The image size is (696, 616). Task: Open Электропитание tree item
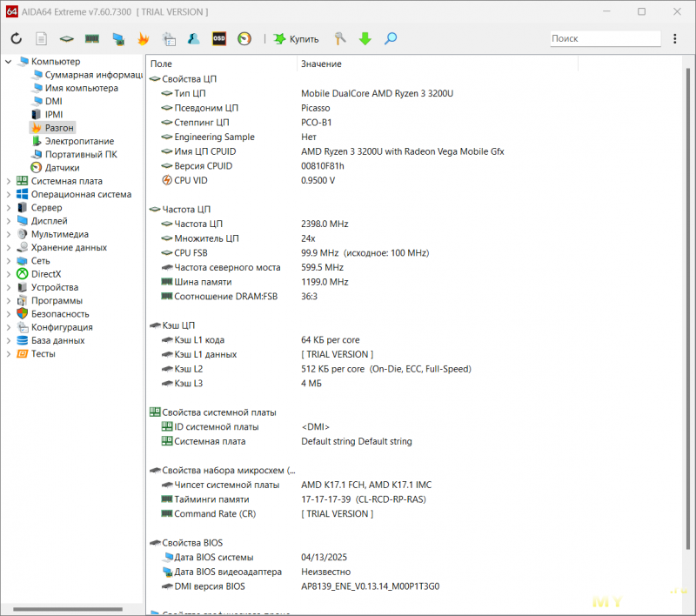73,141
